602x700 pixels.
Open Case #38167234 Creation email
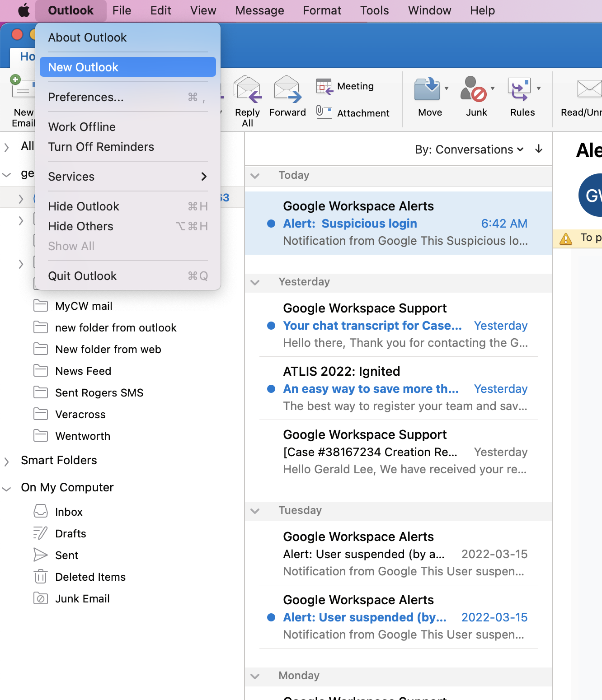pos(399,452)
